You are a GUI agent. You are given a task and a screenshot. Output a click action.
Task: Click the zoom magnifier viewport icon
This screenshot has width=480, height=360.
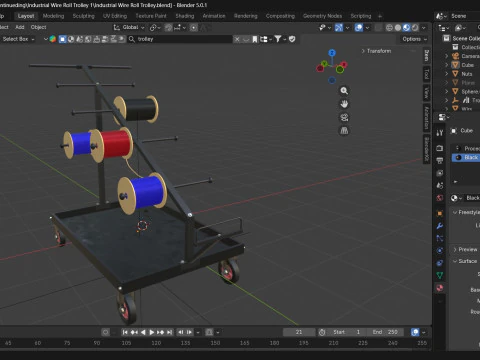tap(344, 91)
